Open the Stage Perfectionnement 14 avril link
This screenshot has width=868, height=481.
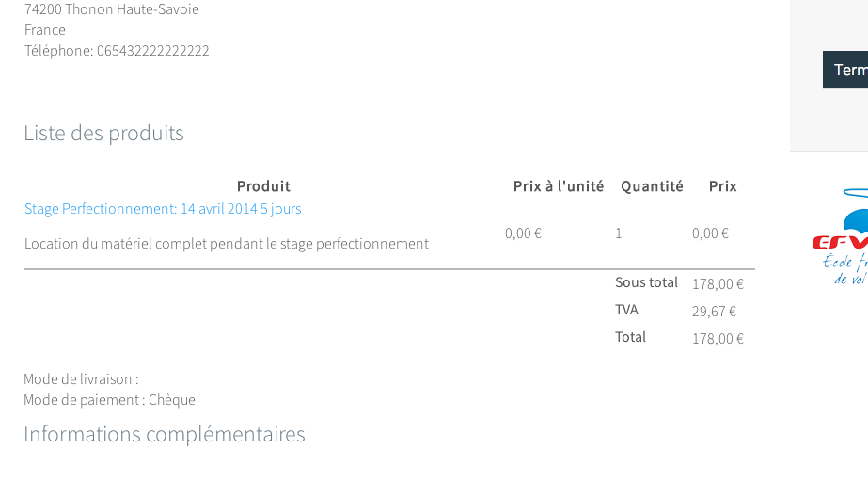click(163, 209)
